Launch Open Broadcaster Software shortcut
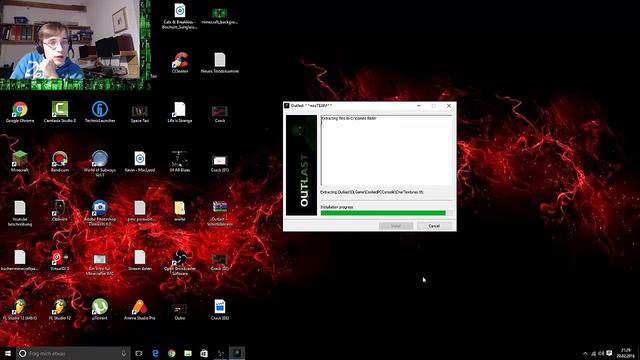The image size is (640, 360). click(x=180, y=261)
